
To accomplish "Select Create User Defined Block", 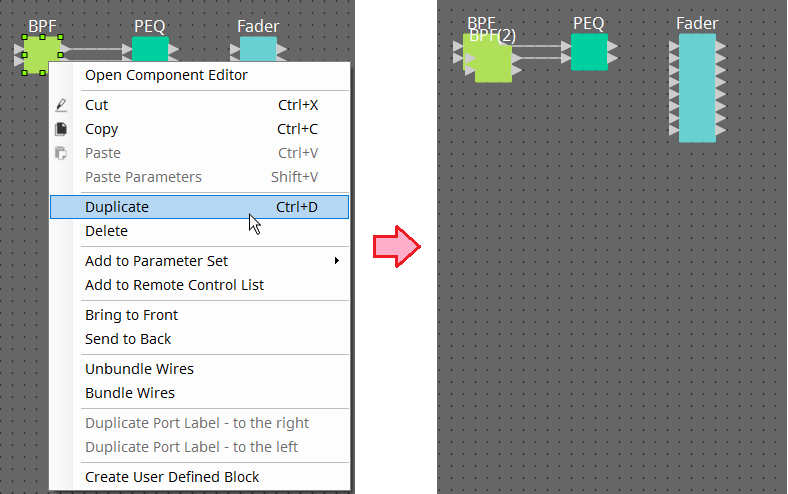I will click(172, 477).
